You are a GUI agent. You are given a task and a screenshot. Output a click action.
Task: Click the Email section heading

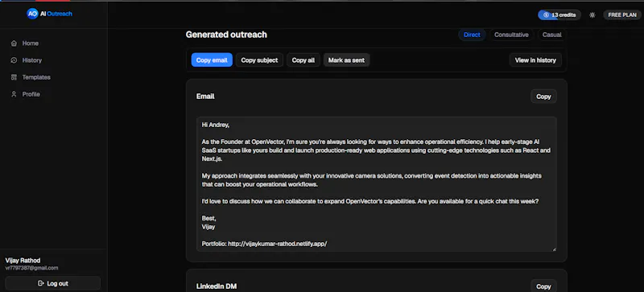pyautogui.click(x=205, y=96)
